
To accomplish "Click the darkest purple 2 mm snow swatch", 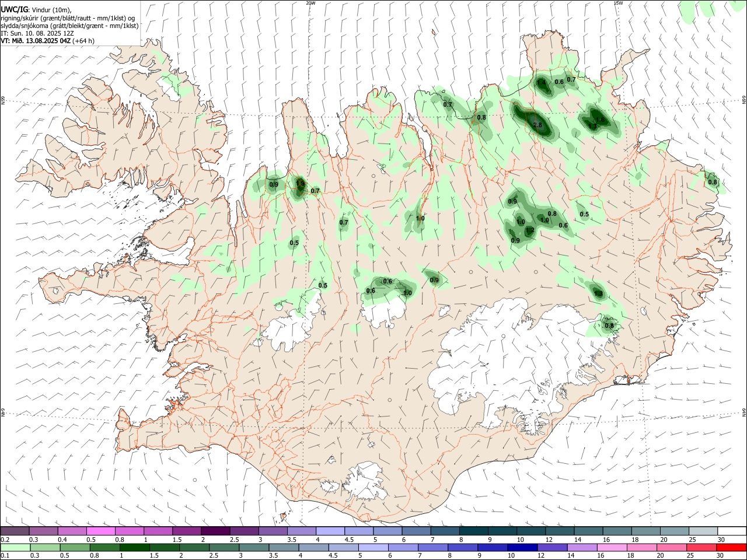I will pyautogui.click(x=215, y=531).
